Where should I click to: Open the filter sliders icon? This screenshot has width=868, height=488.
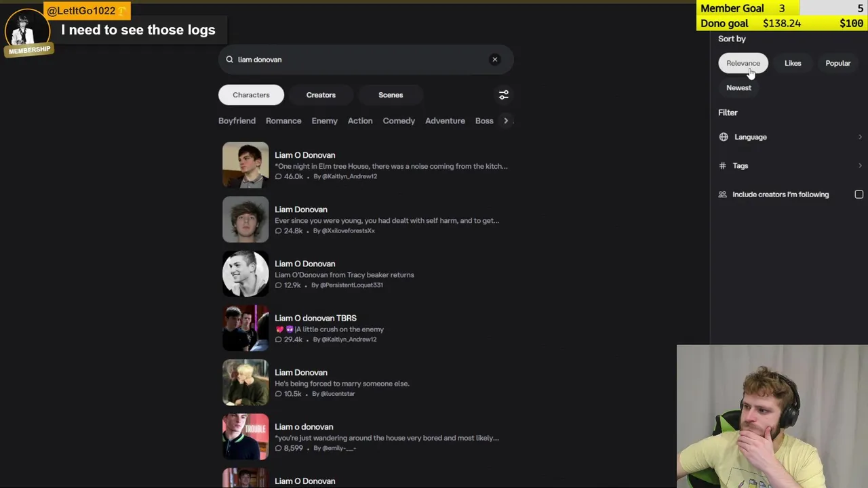tap(504, 95)
